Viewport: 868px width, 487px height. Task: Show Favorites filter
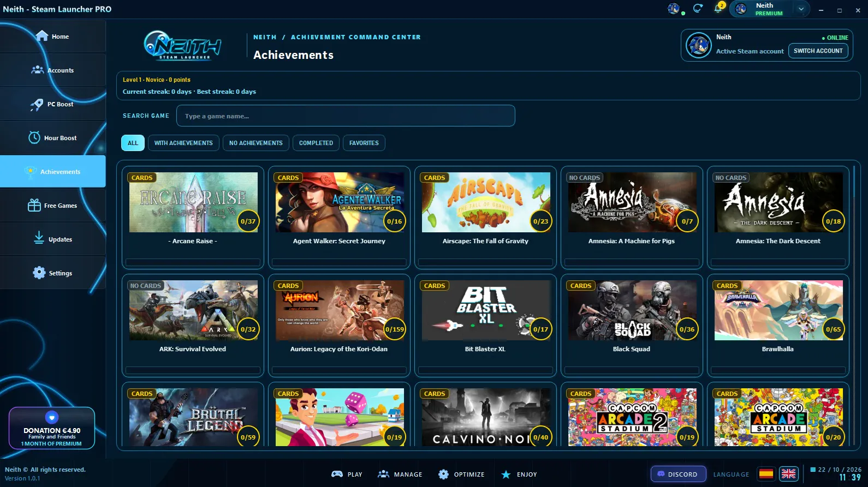364,143
